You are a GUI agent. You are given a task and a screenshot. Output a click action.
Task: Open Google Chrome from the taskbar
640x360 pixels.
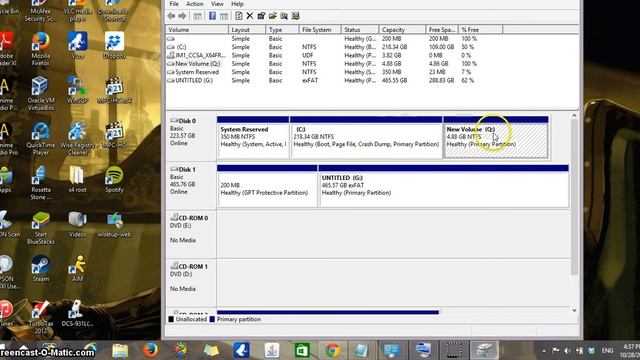point(332,351)
